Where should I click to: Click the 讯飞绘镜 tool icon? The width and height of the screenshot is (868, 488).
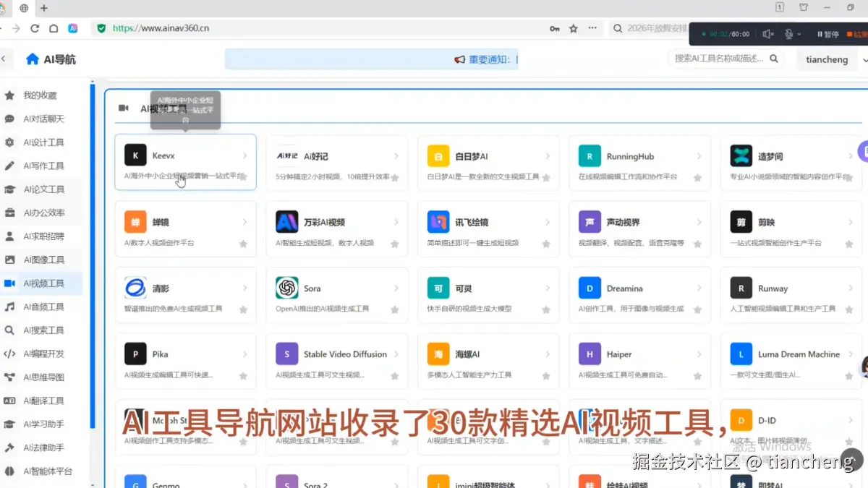click(x=438, y=221)
